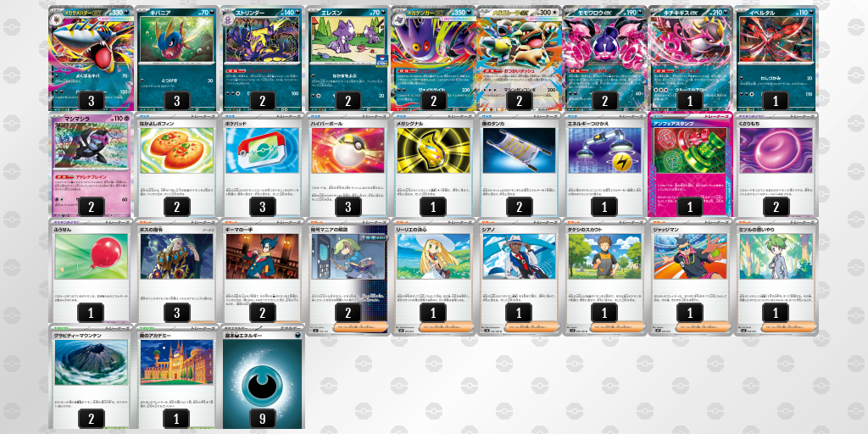This screenshot has height=434, width=868.
Task: Select the Yveltal card (イベルタル)
Action: 776,58
